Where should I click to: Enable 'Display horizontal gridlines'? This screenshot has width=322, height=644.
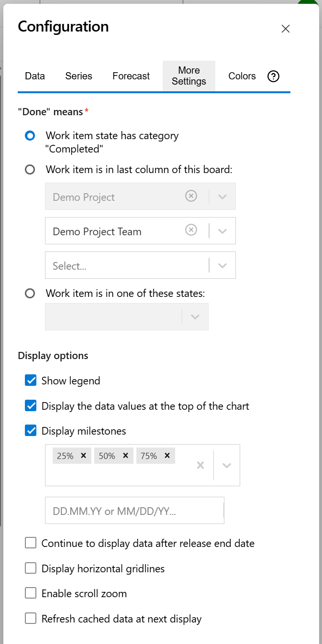(x=31, y=568)
